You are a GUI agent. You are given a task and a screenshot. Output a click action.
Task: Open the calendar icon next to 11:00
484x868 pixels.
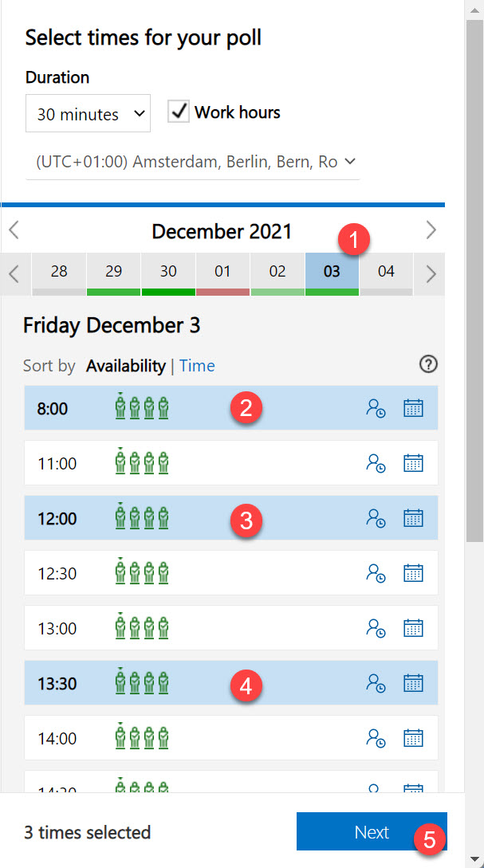pyautogui.click(x=414, y=463)
